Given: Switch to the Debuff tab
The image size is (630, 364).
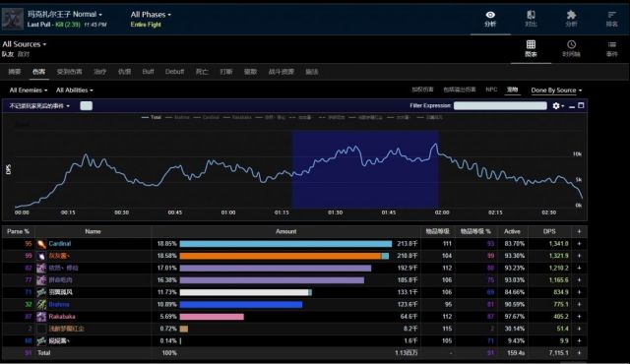Looking at the screenshot, I should coord(174,72).
